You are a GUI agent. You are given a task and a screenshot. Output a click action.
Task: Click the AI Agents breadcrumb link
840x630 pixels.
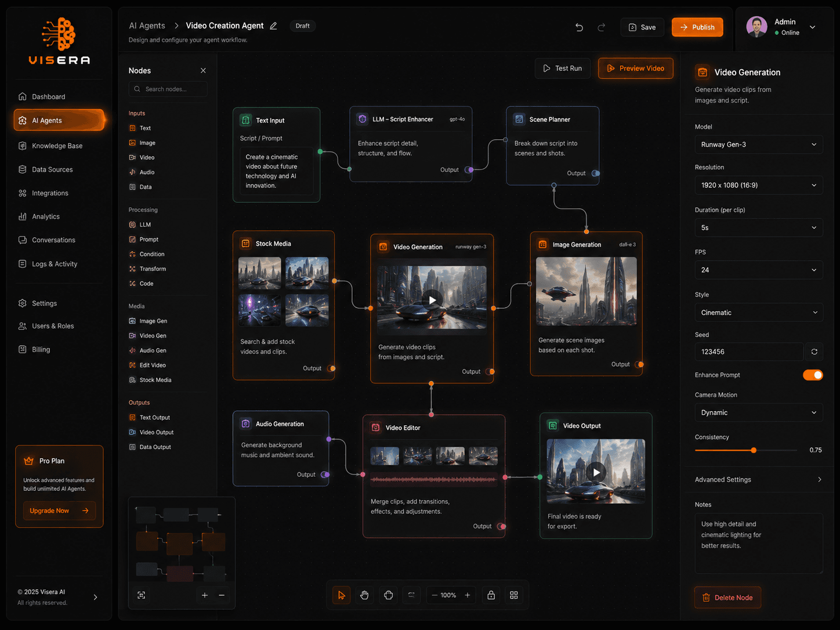pos(147,26)
